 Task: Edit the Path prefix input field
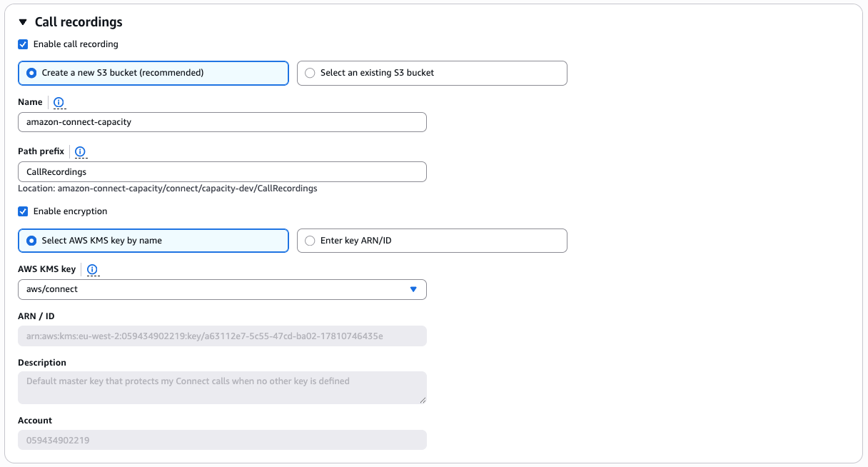coord(222,172)
